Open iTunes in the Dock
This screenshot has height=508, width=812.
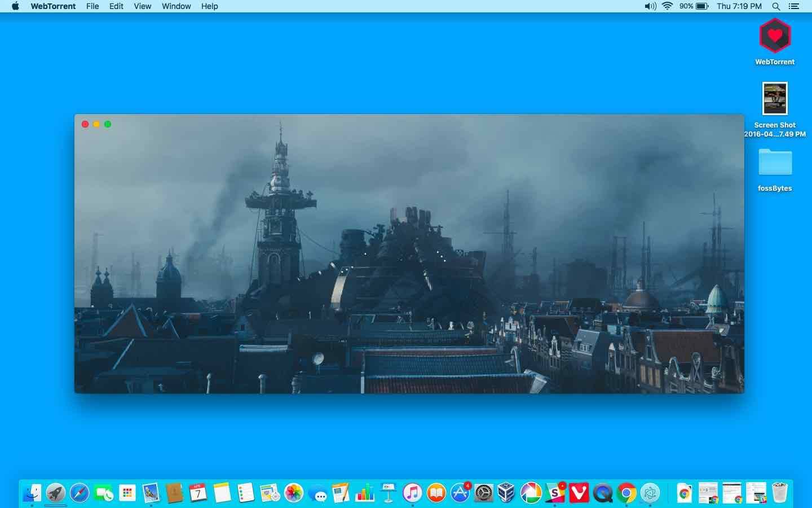click(x=412, y=493)
